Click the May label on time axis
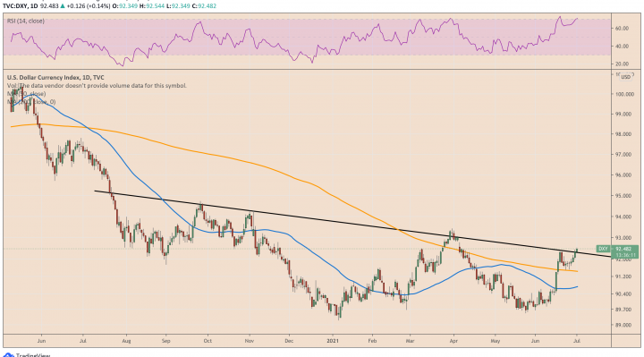 point(496,341)
